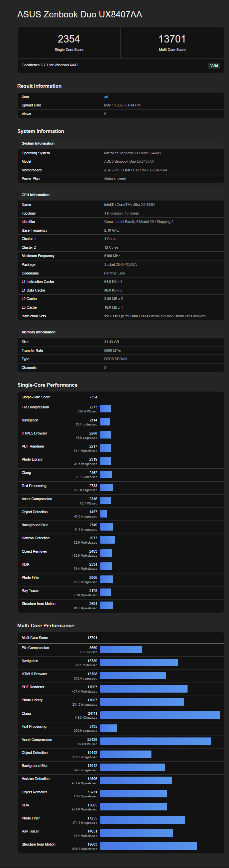Select the page title ASUS Zenbook Duo UX8407AA

point(80,14)
